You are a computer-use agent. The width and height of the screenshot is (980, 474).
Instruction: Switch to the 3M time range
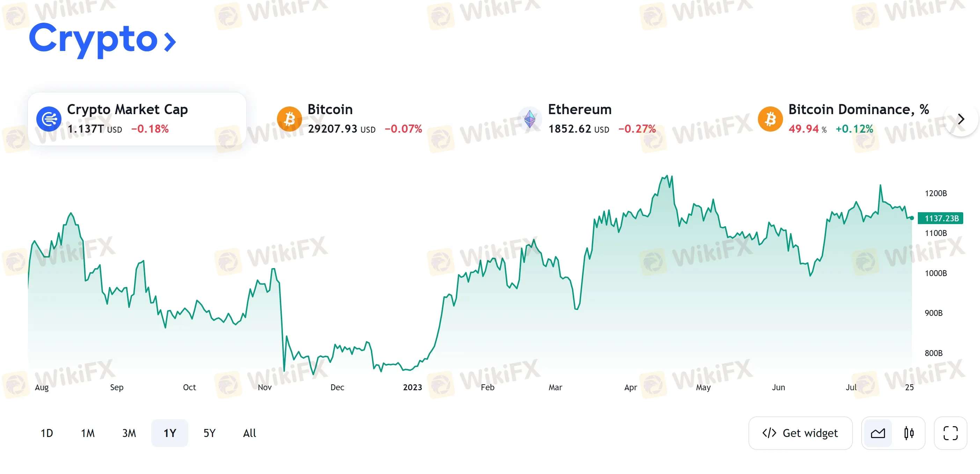pos(129,433)
